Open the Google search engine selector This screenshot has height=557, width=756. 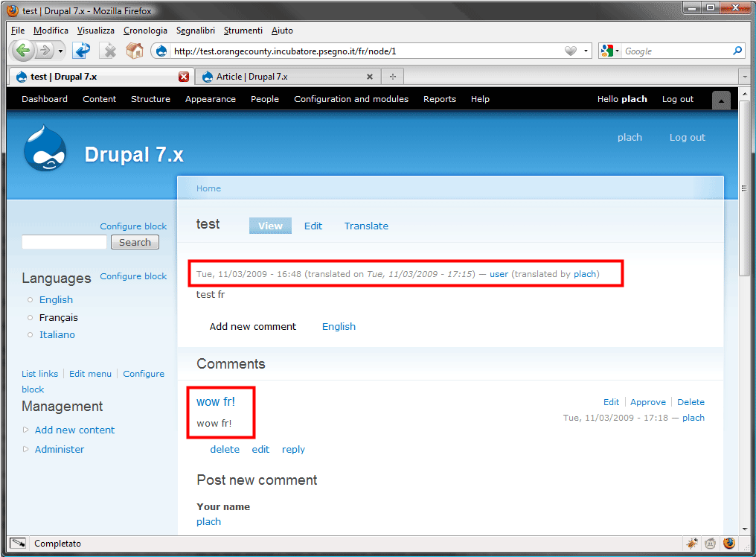click(x=610, y=51)
